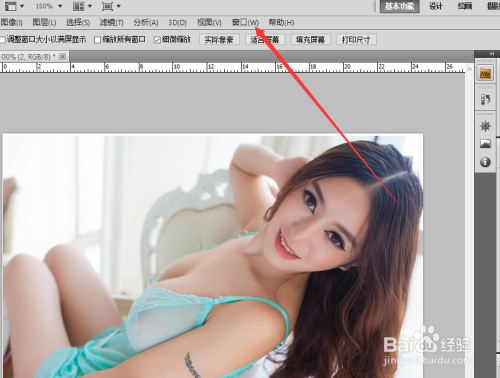Open the History panel icon
500x378 pixels.
[485, 99]
